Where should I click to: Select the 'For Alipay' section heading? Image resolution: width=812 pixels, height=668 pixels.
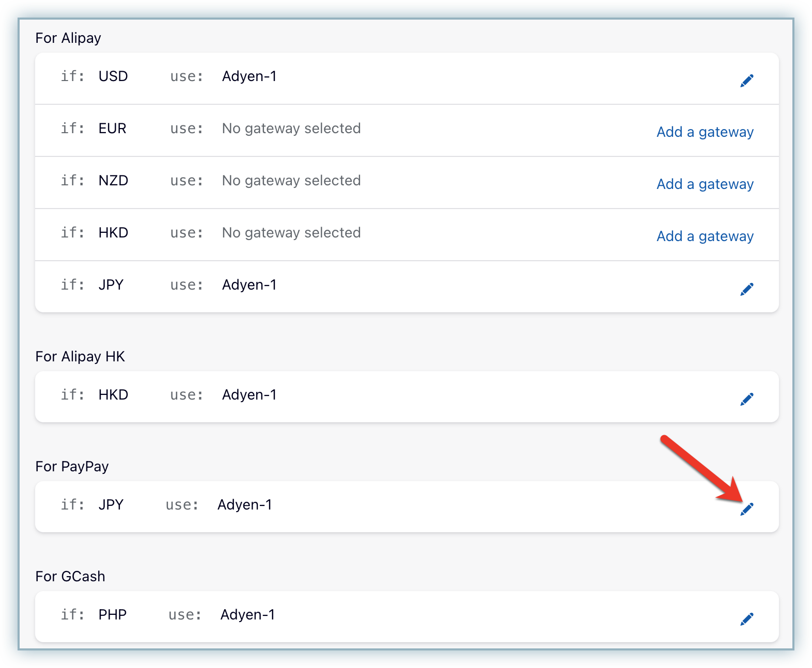(68, 38)
